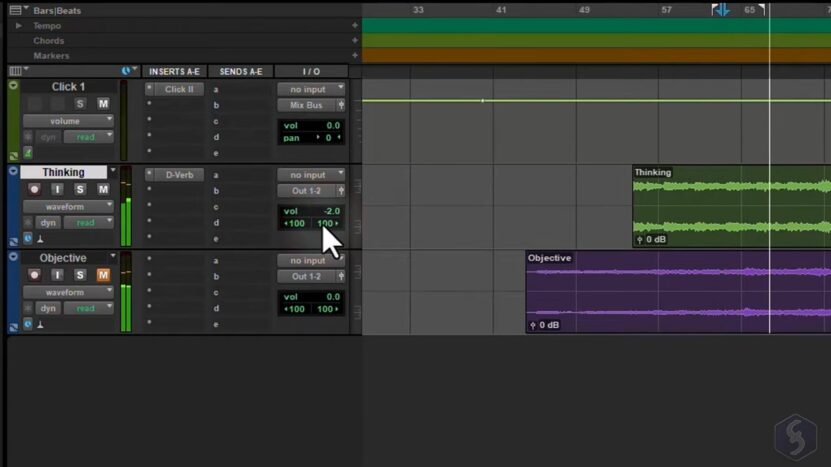Click Objective clip gain 0 dB fader icon
Viewport: 831px width, 467px height.
[x=533, y=325]
